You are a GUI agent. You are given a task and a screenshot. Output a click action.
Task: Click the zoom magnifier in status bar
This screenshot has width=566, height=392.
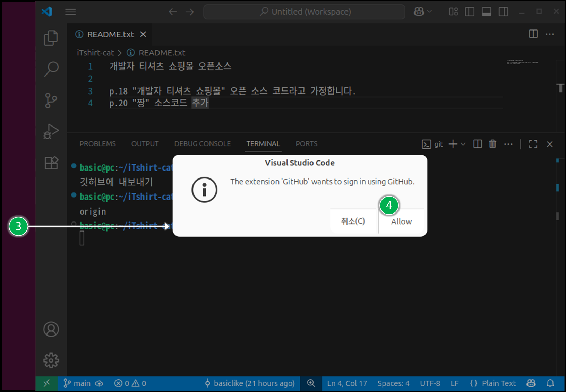(x=311, y=383)
